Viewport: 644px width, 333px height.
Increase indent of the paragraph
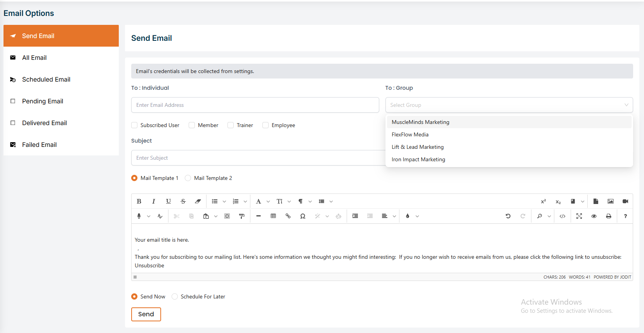coord(355,216)
